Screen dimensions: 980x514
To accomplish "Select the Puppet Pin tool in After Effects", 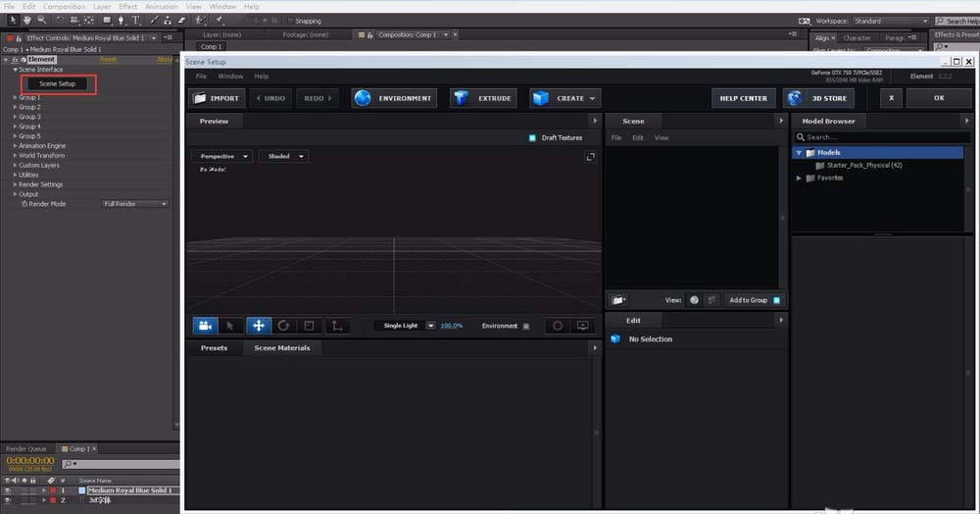I will coord(220,20).
